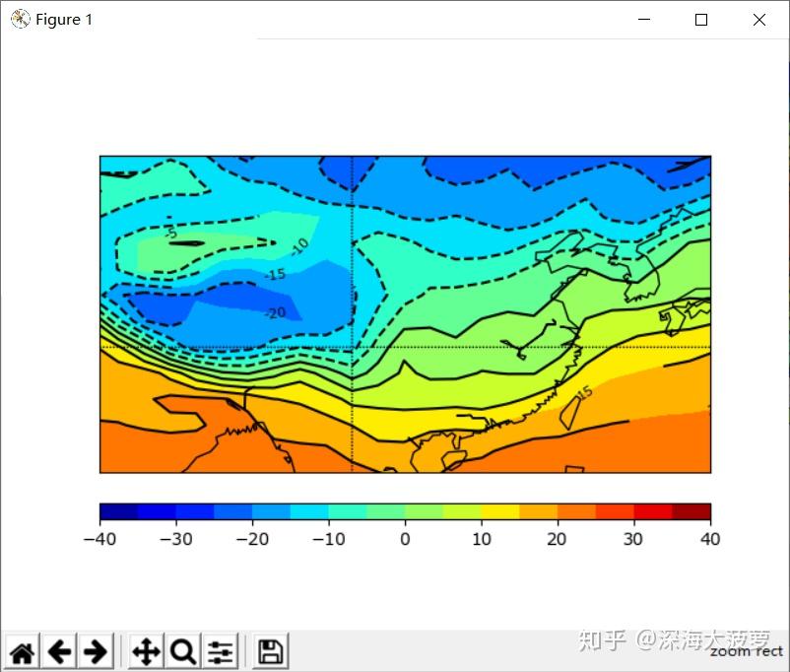Click the Figure 1 title bar label
790x672 pixels.
coord(64,19)
